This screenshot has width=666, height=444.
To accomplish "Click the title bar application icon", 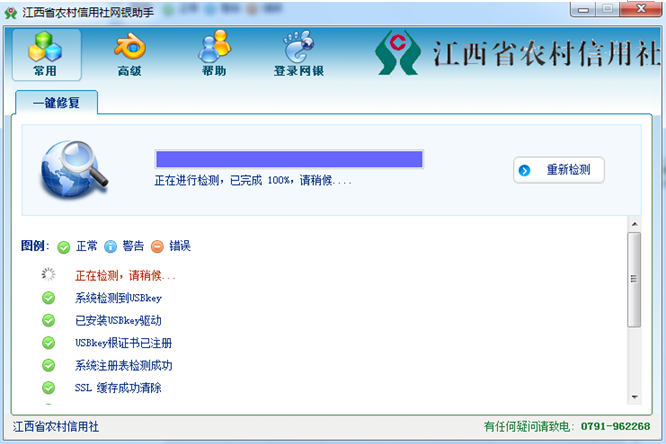I will [x=11, y=13].
